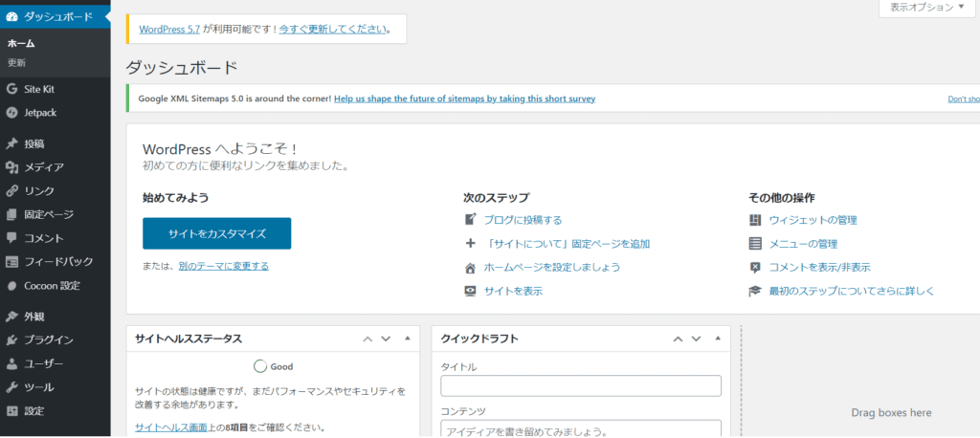Click the widget icon beside ウィジェットの管理

pos(756,220)
